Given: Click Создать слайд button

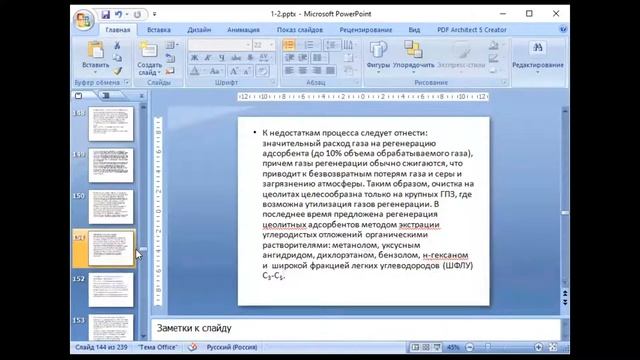Looking at the screenshot, I should click(149, 58).
